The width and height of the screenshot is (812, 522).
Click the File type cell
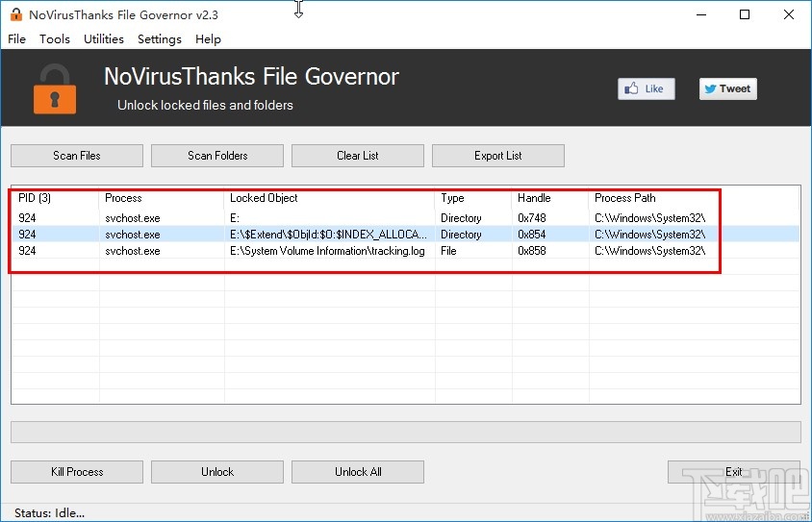click(448, 251)
